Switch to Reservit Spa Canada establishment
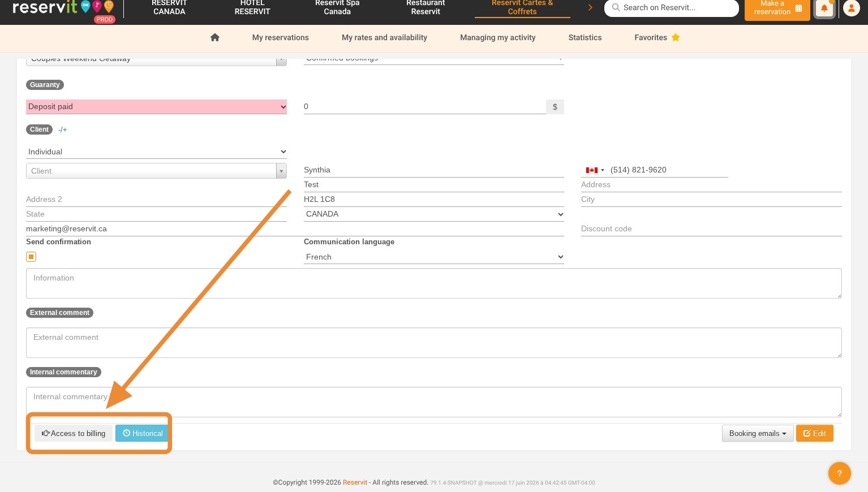 [x=337, y=7]
